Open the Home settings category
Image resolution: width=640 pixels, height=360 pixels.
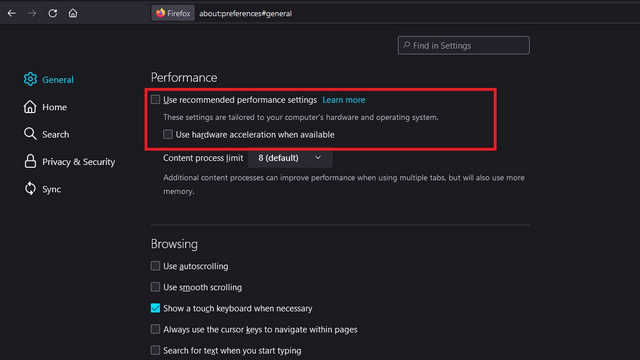point(45,107)
